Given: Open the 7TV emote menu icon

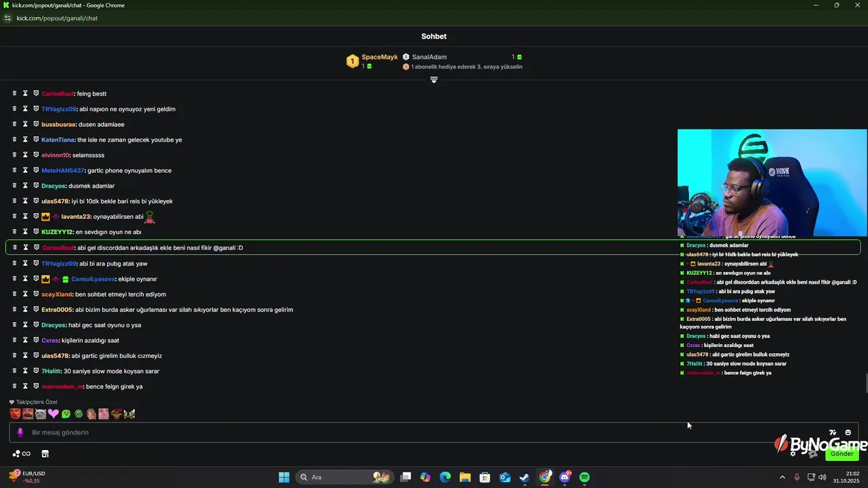Looking at the screenshot, I should click(x=833, y=432).
